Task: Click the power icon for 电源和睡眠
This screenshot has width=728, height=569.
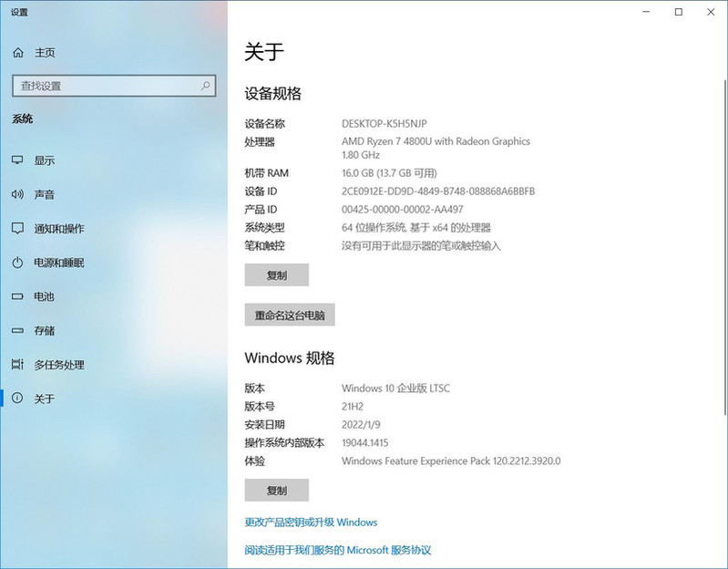Action: click(17, 263)
